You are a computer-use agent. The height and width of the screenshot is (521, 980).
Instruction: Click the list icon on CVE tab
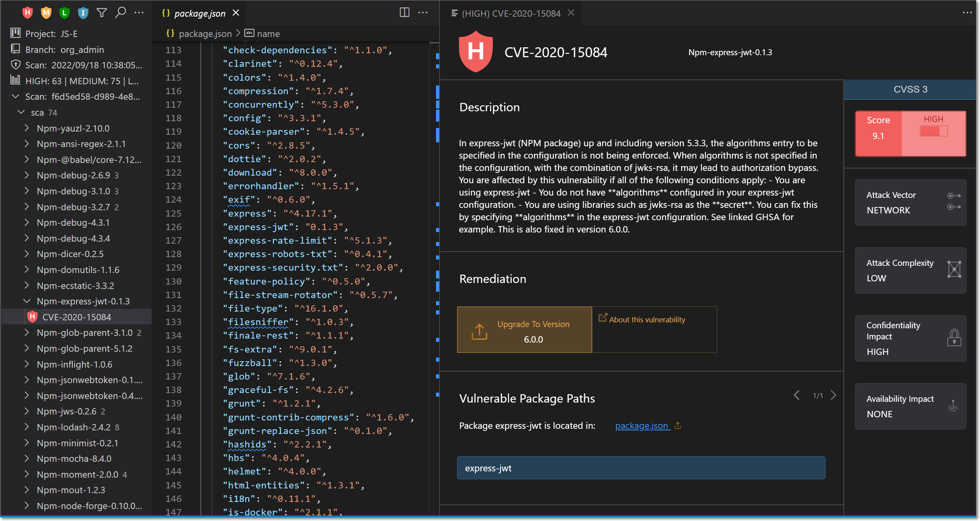click(455, 13)
